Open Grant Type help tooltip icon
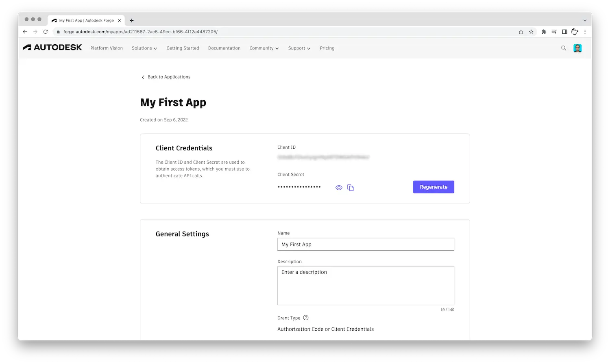Image resolution: width=610 pixels, height=364 pixels. click(x=306, y=318)
